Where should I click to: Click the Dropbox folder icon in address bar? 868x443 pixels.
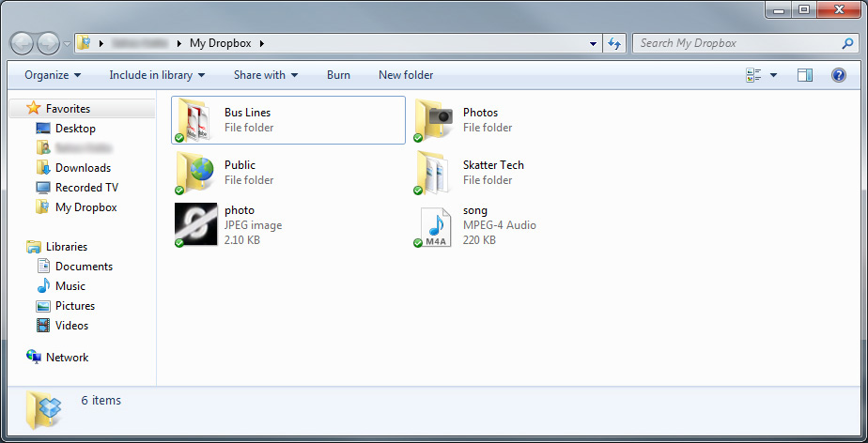coord(84,42)
